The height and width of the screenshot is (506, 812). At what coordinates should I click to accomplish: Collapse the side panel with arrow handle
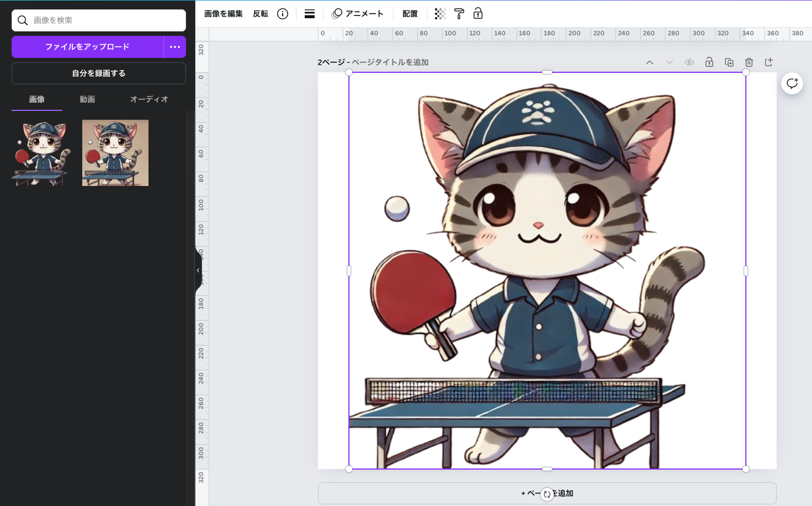click(x=198, y=270)
